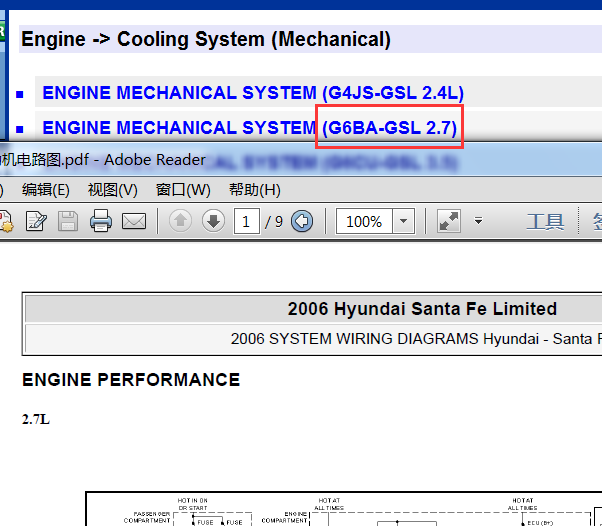Click 'Engine -> Cooling System (Mechanical)' heading
The width and height of the screenshot is (602, 526).
[206, 39]
